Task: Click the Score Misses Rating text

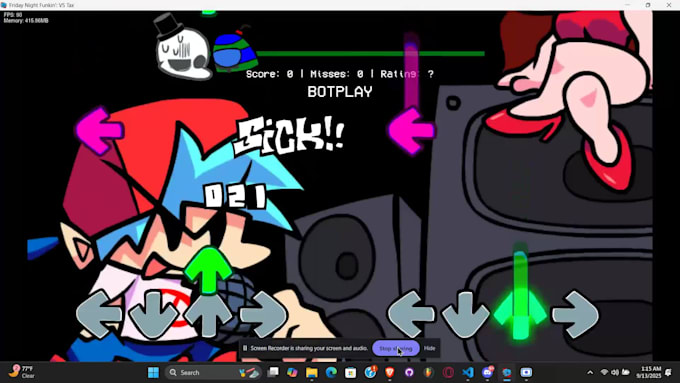Action: coord(340,74)
